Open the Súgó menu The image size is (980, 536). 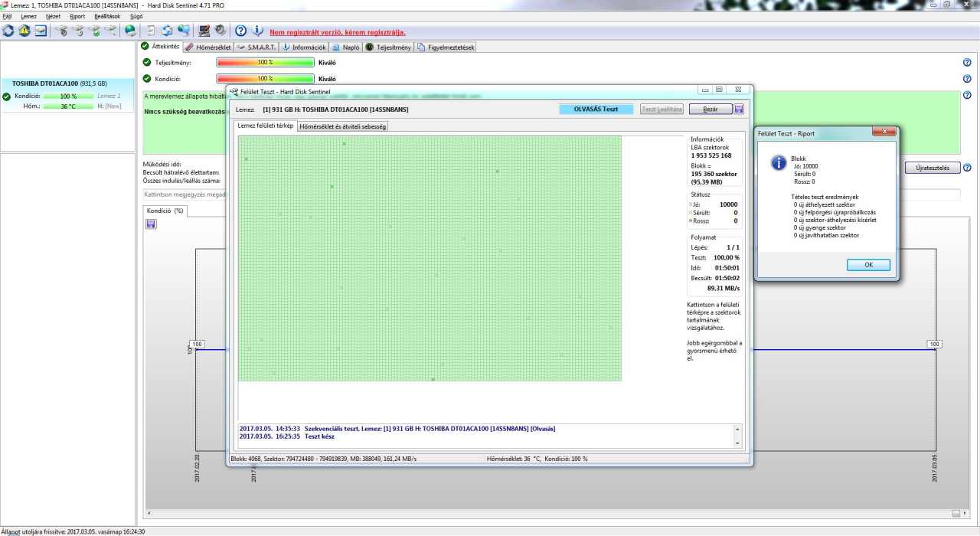point(136,16)
